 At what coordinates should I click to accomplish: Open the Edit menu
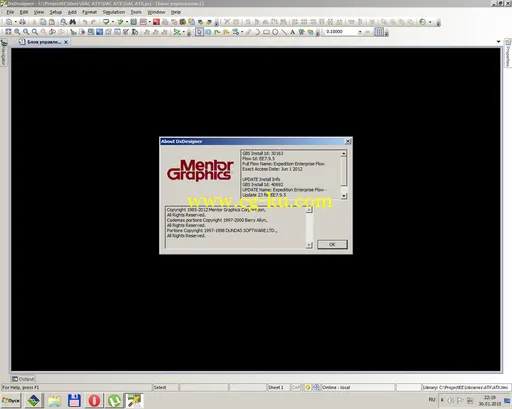[24, 12]
